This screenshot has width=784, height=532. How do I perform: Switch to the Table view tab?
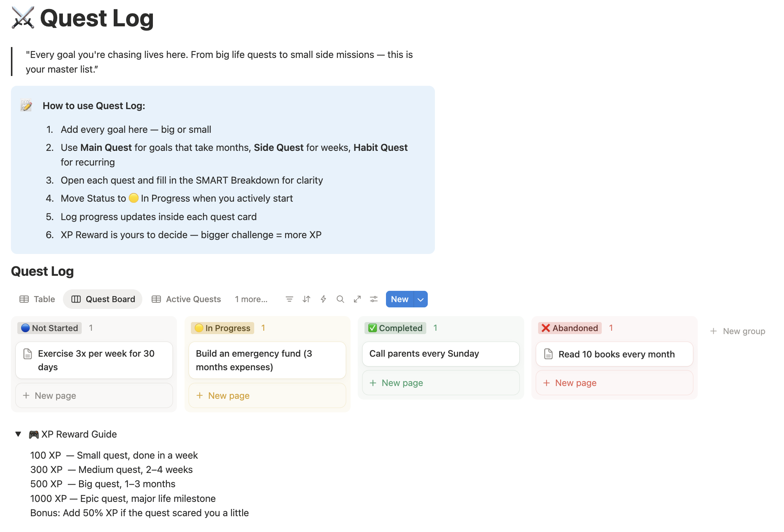pyautogui.click(x=37, y=299)
